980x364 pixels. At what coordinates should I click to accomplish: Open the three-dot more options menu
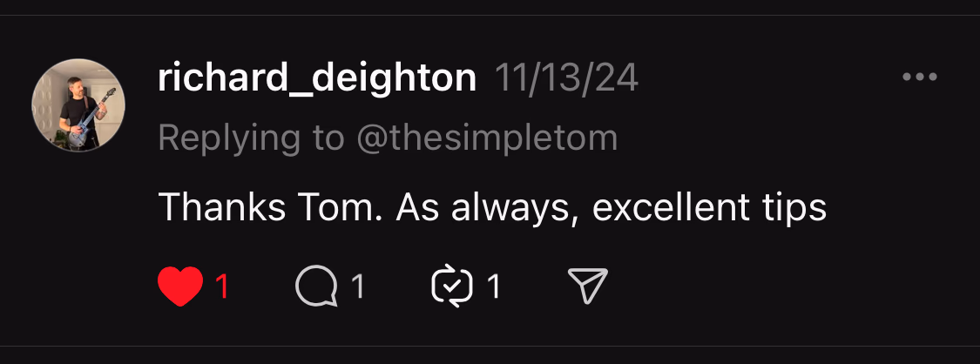tap(920, 78)
